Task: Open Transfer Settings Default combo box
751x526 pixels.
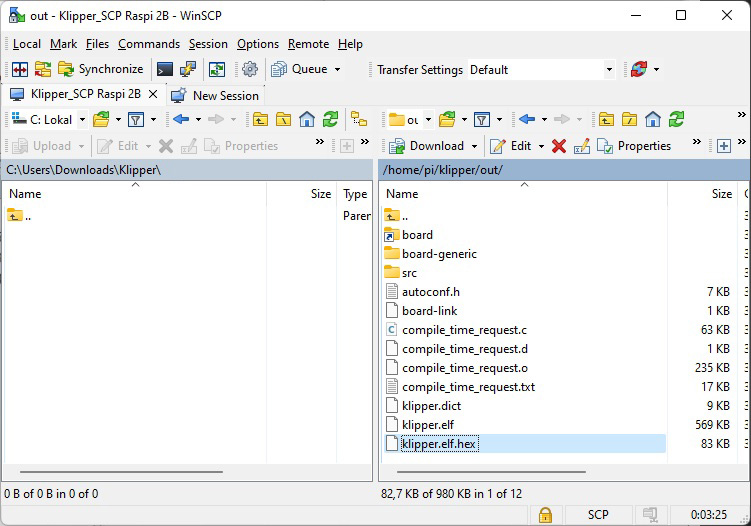Action: pos(541,70)
